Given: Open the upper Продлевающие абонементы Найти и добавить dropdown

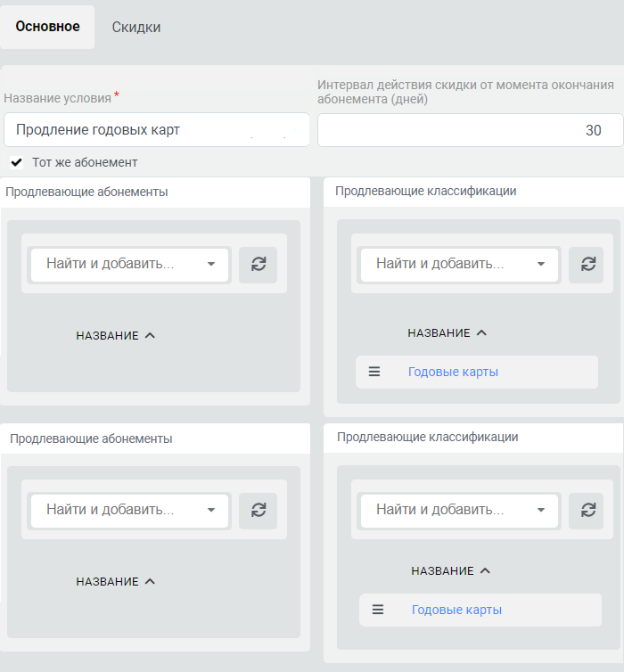Looking at the screenshot, I should [x=129, y=265].
